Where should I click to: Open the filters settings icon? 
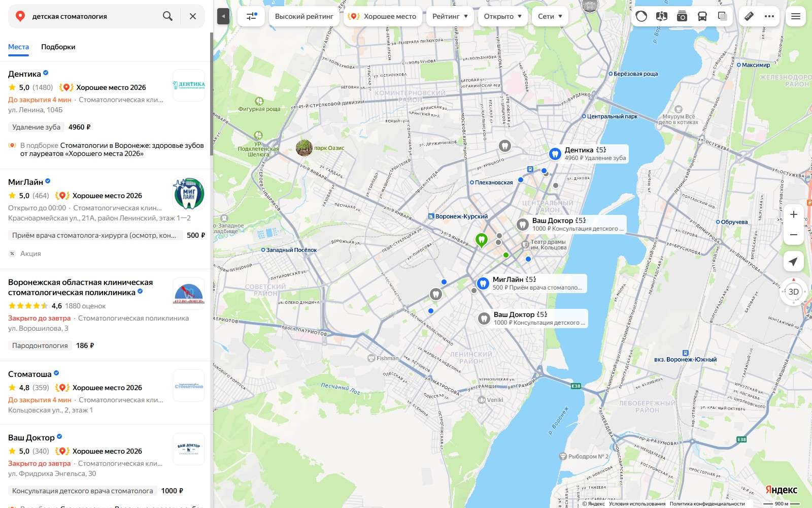click(251, 16)
